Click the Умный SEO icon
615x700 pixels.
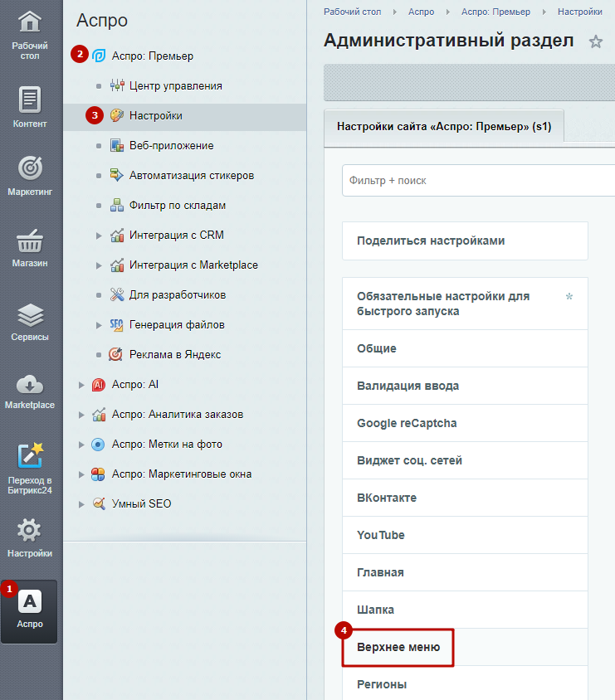(99, 503)
